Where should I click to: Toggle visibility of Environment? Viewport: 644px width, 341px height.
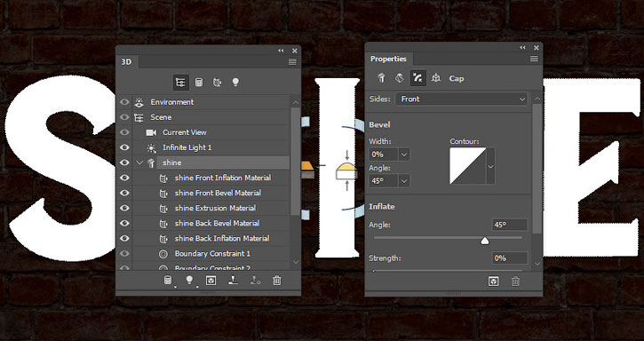point(124,102)
